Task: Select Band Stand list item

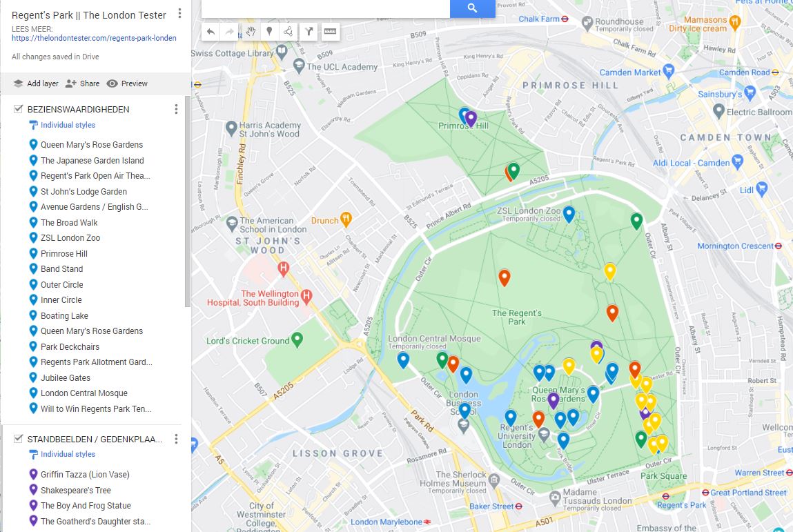Action: tap(61, 269)
